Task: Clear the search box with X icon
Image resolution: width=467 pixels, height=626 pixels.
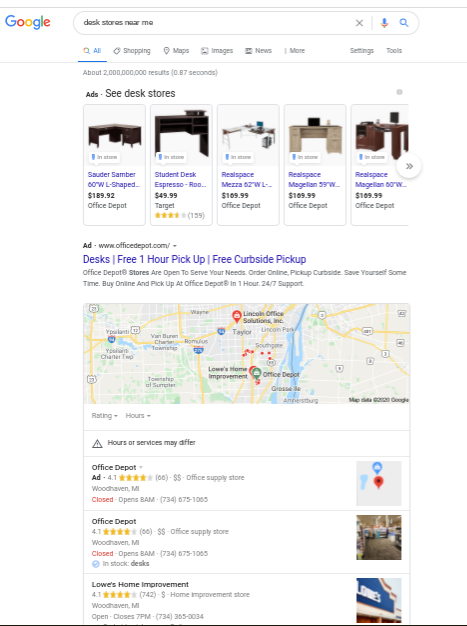Action: point(359,23)
